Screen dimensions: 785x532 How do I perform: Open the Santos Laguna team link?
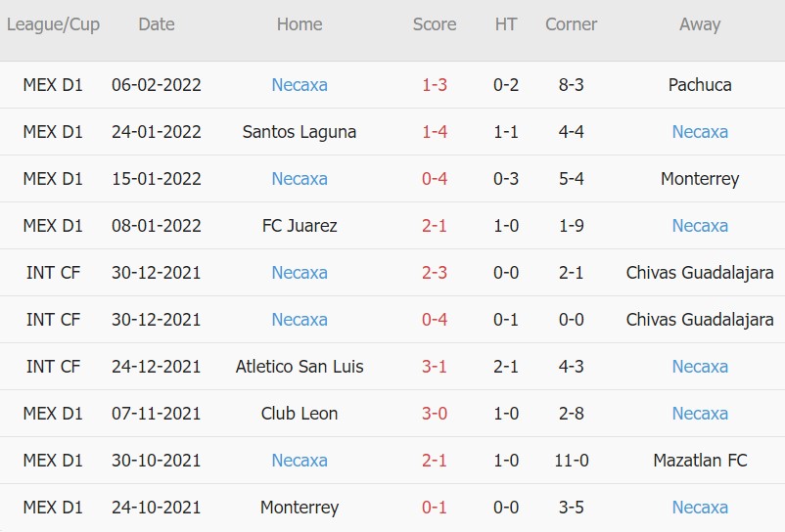[x=300, y=132]
